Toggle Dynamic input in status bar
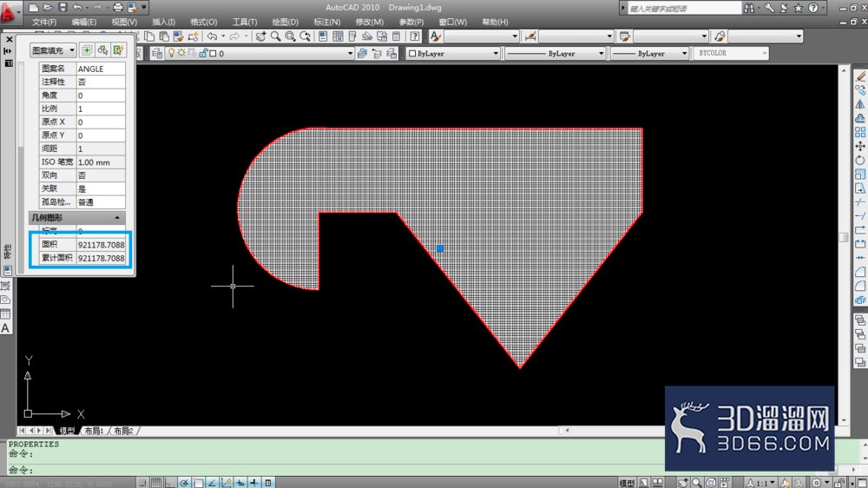Screen dimensions: 868x488 pos(240,483)
